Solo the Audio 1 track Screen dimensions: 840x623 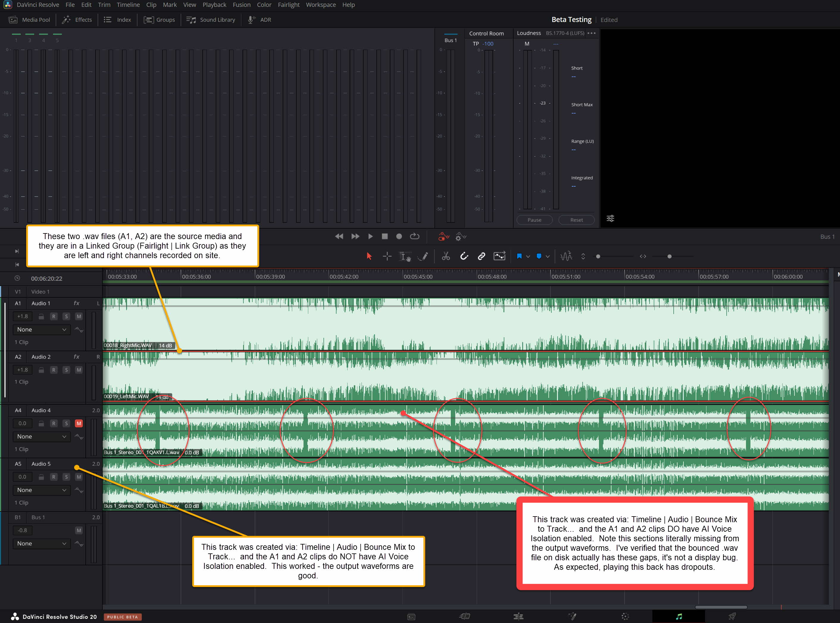[x=66, y=316]
